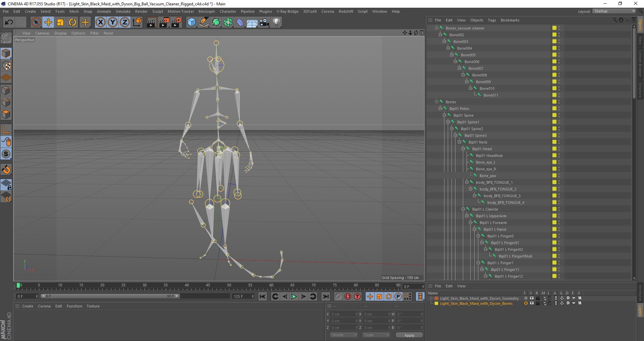The height and width of the screenshot is (341, 644).
Task: Switch to Texture mode in left sidebar
Action: coord(6,66)
